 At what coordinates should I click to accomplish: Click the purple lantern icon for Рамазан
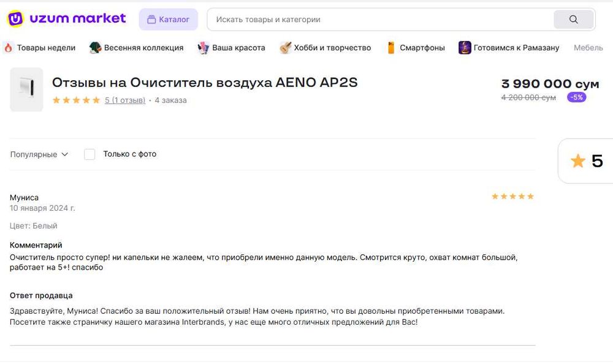pos(465,48)
